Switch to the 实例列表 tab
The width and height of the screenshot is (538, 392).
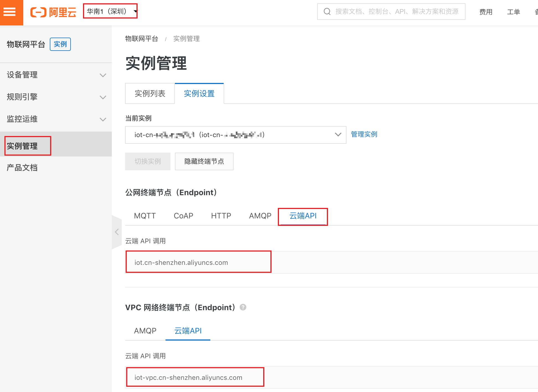pyautogui.click(x=150, y=94)
